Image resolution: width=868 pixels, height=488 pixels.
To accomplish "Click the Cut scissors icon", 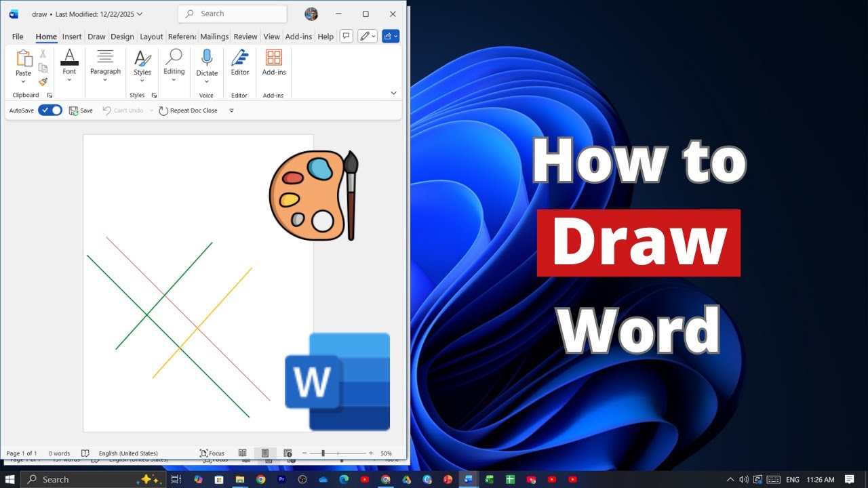I will 43,54.
